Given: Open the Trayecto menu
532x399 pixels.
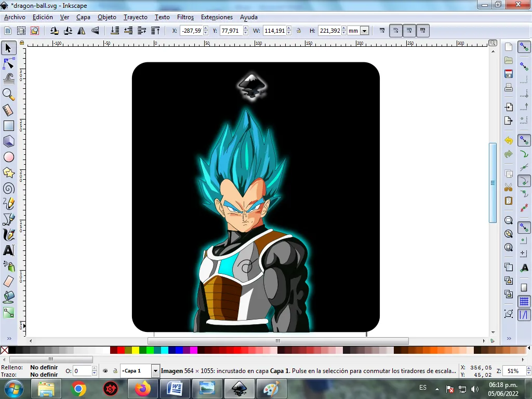Looking at the screenshot, I should pyautogui.click(x=136, y=17).
